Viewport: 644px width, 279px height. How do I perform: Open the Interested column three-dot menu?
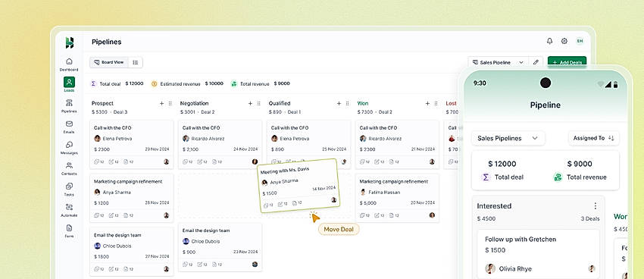(x=595, y=206)
